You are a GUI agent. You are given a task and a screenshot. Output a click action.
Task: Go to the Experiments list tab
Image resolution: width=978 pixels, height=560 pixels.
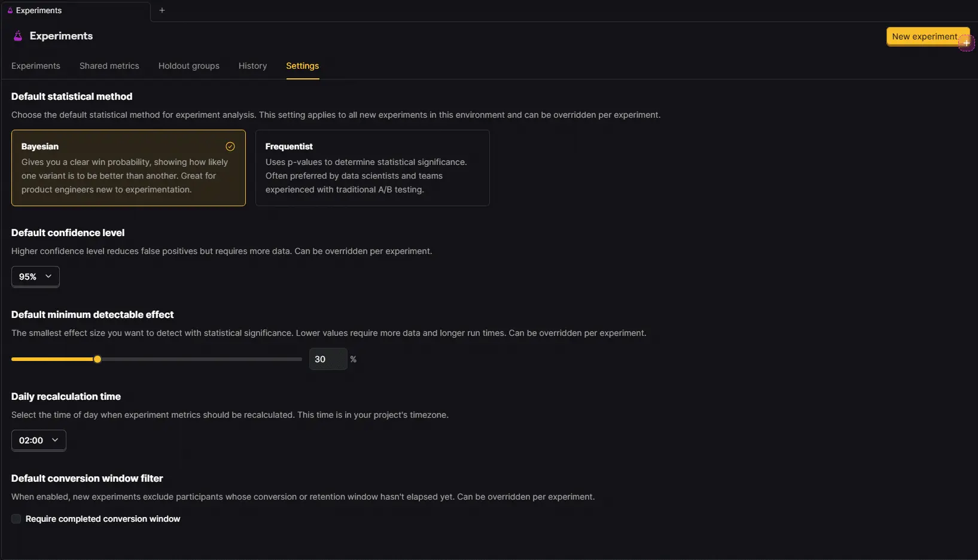(36, 66)
